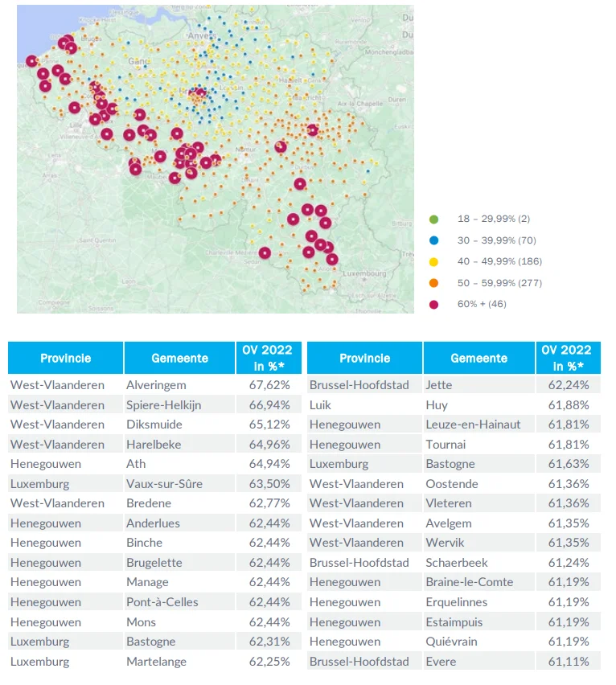Select the orange 50 – 59,99% legend dot
This screenshot has height=685, width=616.
pyautogui.click(x=434, y=282)
